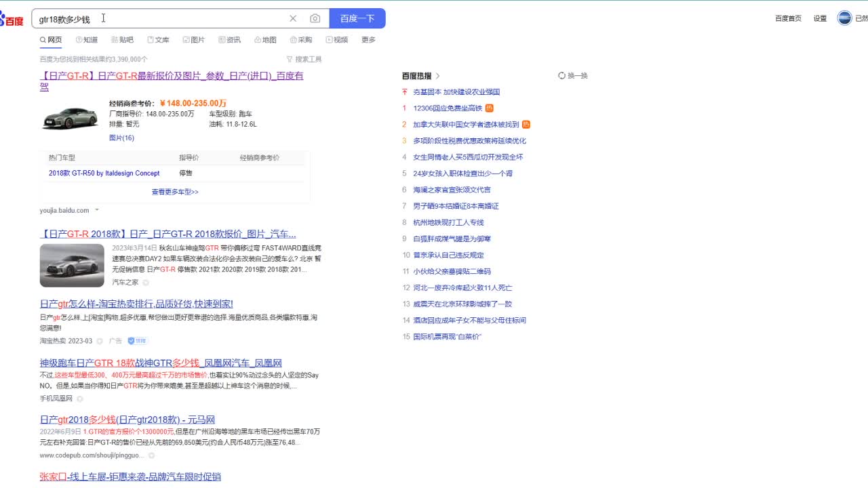
Task: Open hot topic 普京承认自己违反规定
Action: [448, 255]
